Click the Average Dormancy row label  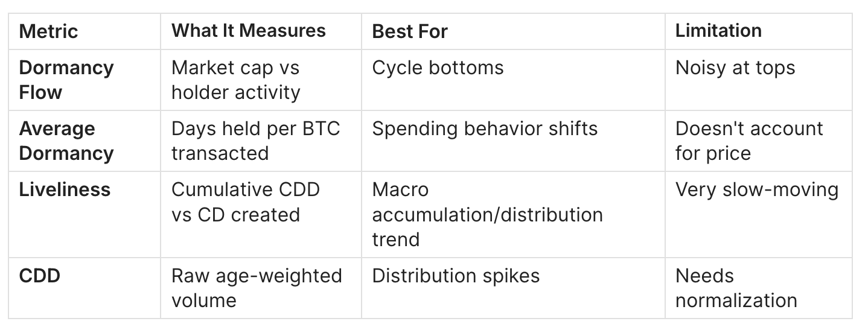pos(66,141)
